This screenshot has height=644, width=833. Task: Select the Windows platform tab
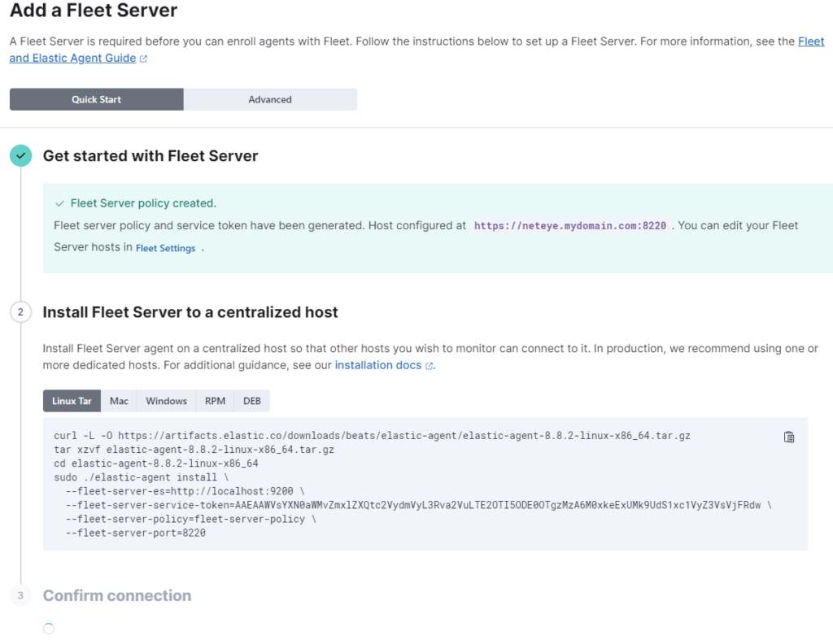tap(166, 401)
